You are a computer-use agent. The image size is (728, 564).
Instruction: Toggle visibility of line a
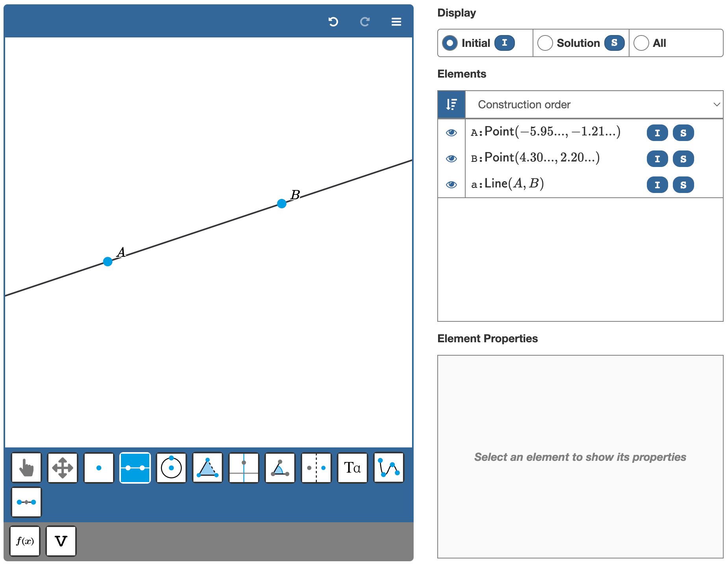(451, 185)
